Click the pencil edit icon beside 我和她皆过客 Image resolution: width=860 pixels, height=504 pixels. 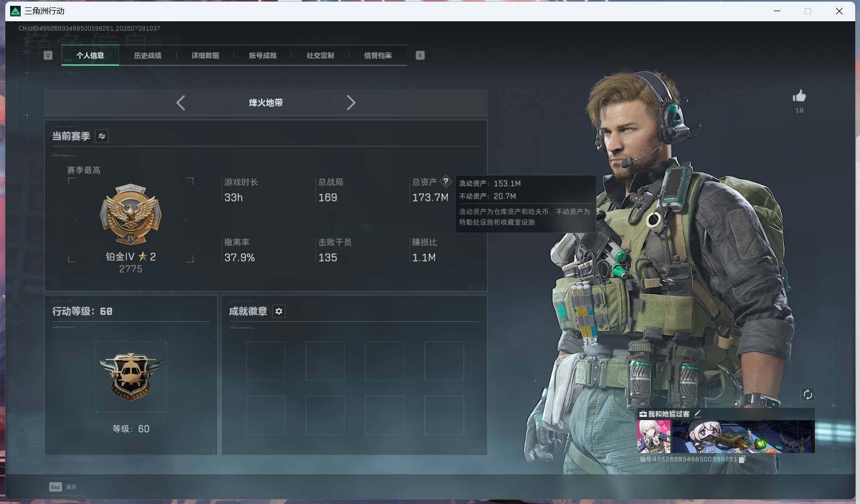[697, 413]
